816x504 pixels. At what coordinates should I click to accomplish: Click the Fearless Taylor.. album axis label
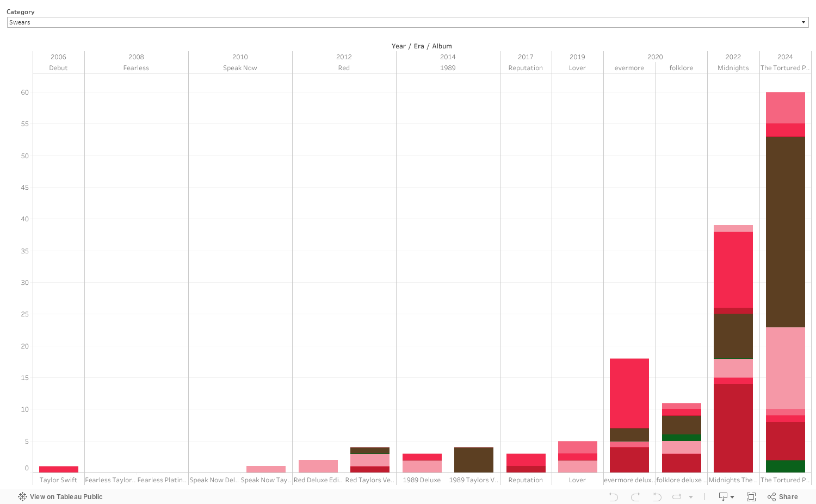coord(110,480)
